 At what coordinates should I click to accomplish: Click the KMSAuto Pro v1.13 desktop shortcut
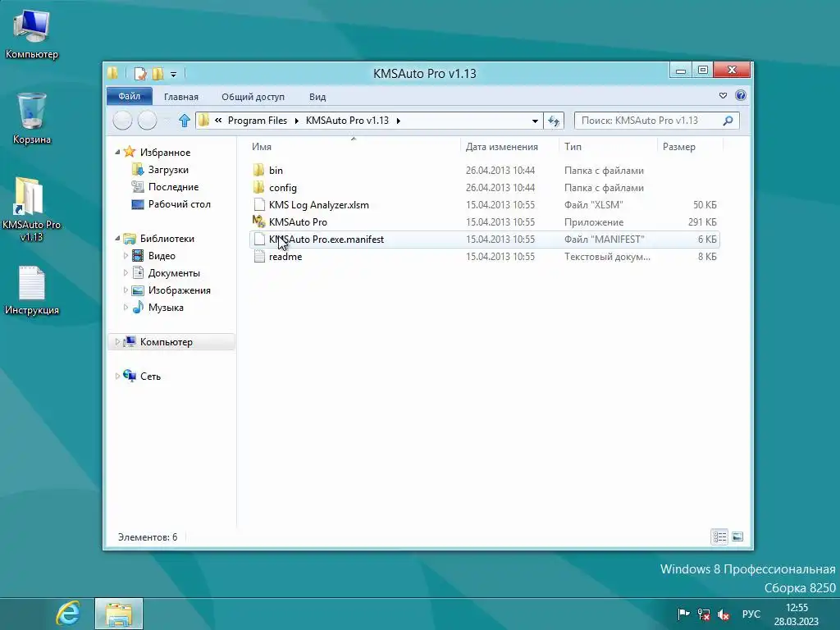[x=31, y=209]
